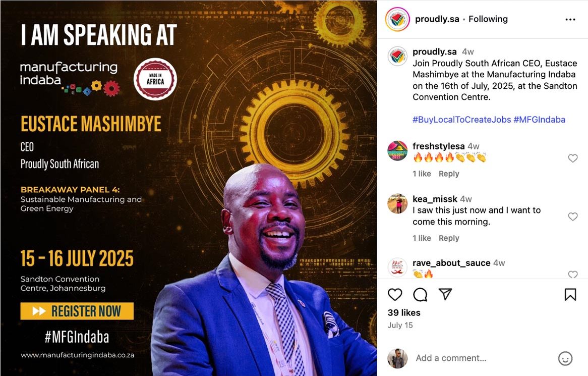Screen dimensions: 588x376
Task: Open #BuyLocalToCreateJobs hashtag link
Action: pos(461,120)
